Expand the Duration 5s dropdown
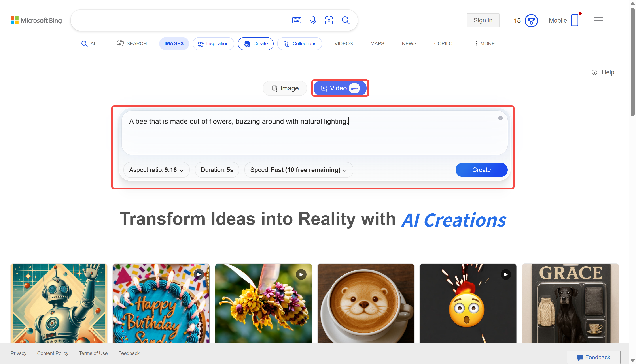636x364 pixels. point(217,170)
